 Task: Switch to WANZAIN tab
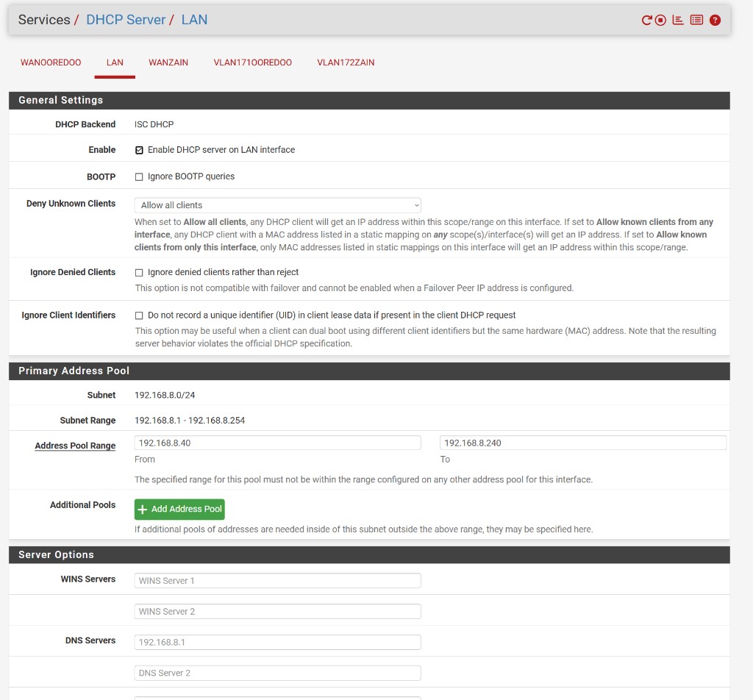(168, 63)
